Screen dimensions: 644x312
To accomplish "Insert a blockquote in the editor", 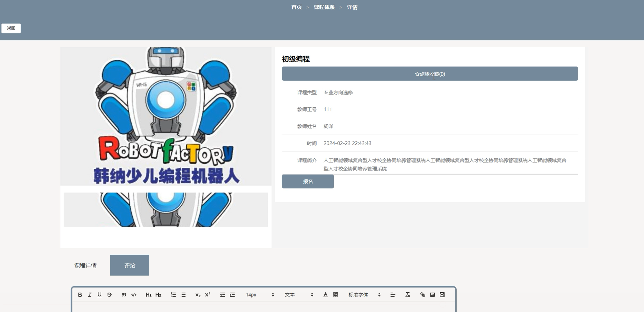I will 124,295.
